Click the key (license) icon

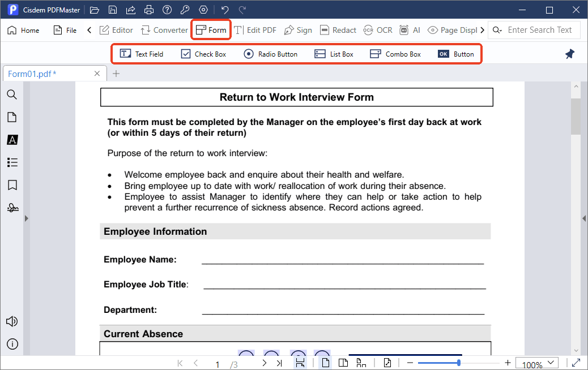185,10
